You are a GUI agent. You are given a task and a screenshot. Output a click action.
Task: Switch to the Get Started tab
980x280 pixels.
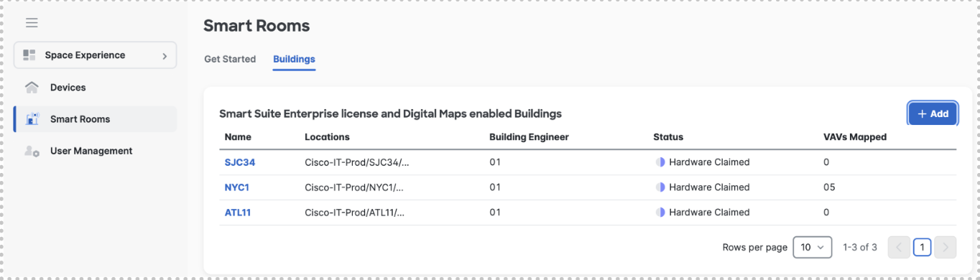230,59
